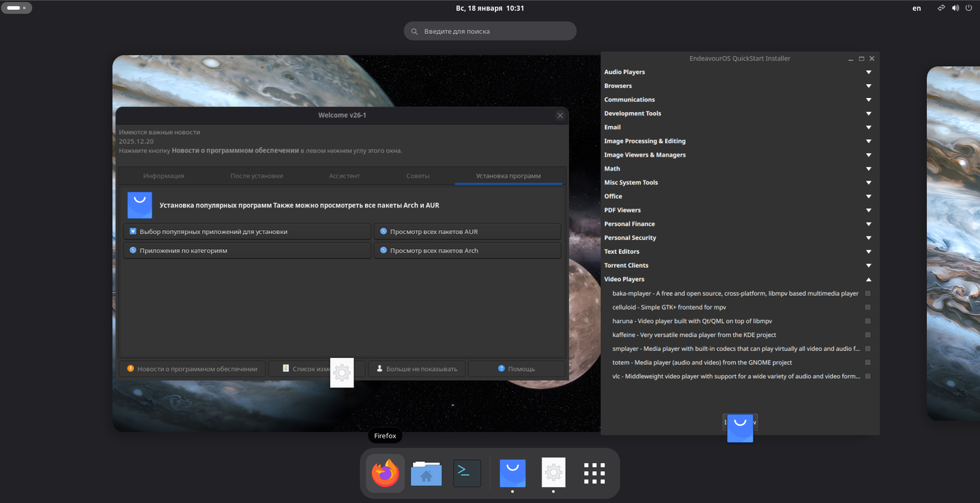This screenshot has height=503, width=980.
Task: Check the vlc video player checkbox
Action: pos(868,376)
